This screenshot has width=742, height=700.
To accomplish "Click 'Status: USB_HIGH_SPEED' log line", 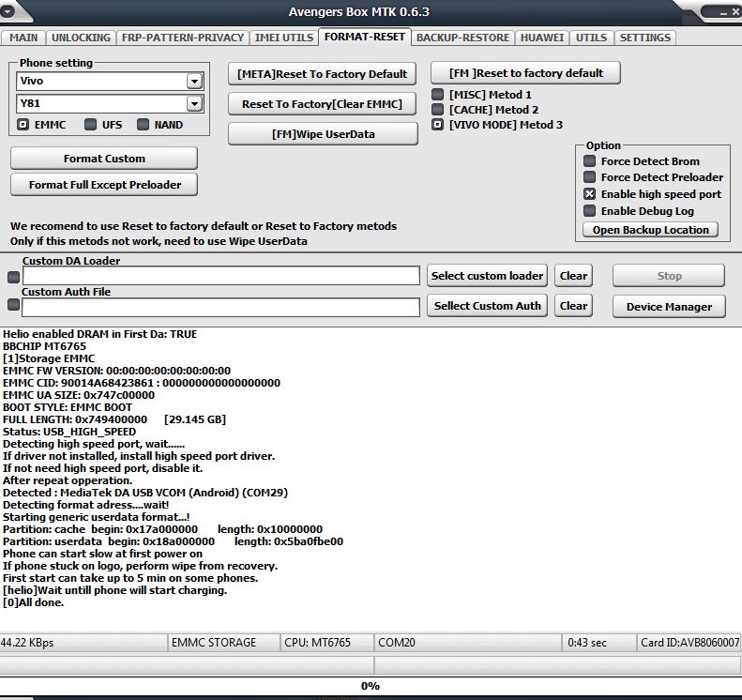I will pyautogui.click(x=69, y=432).
